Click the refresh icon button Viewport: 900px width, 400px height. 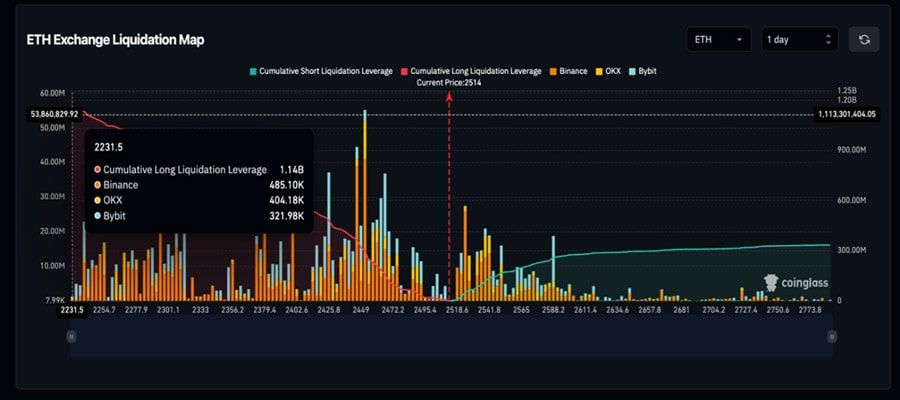point(864,40)
